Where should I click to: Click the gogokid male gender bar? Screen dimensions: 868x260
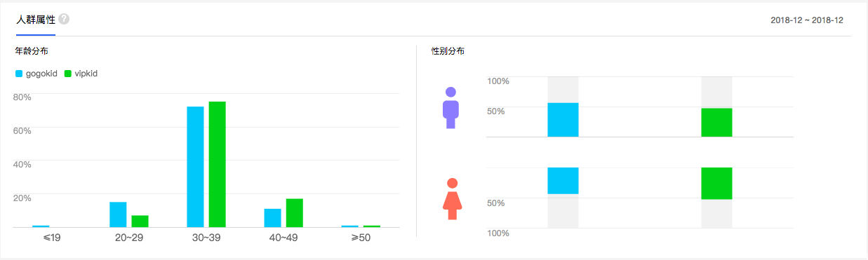coord(563,120)
